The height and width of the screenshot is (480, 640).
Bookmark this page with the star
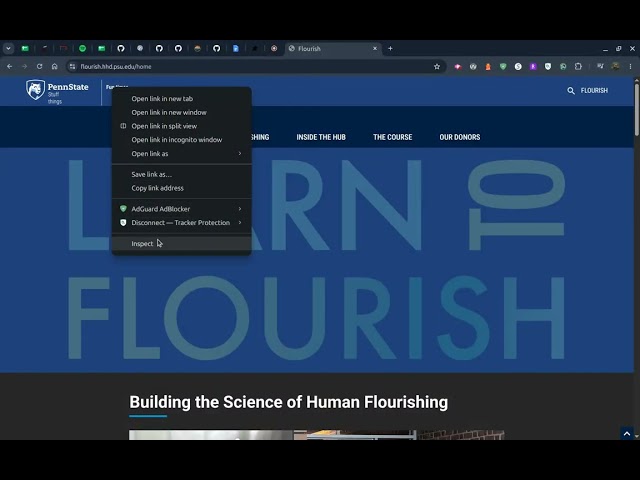click(x=437, y=67)
